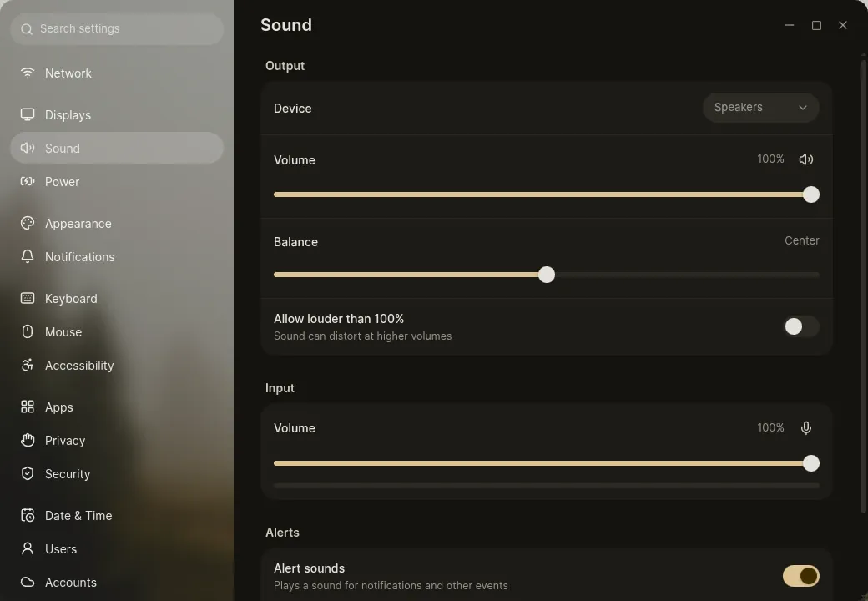Click 'Sound can distort at higher volumes'

click(x=362, y=336)
